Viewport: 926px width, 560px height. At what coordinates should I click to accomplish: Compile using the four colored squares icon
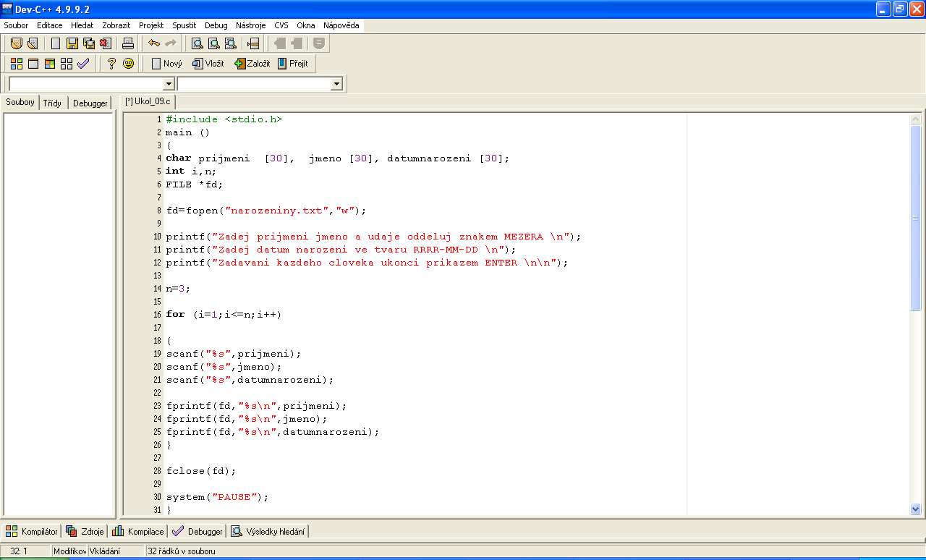click(16, 64)
